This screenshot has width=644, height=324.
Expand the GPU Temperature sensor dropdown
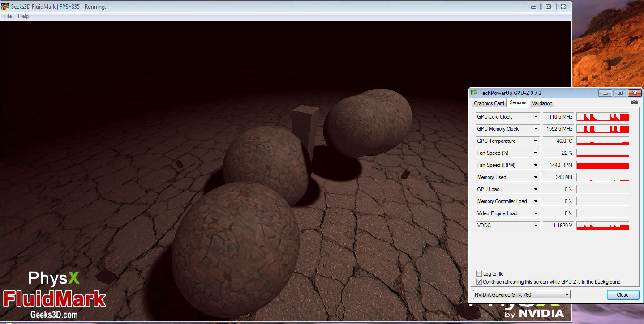pyautogui.click(x=536, y=141)
